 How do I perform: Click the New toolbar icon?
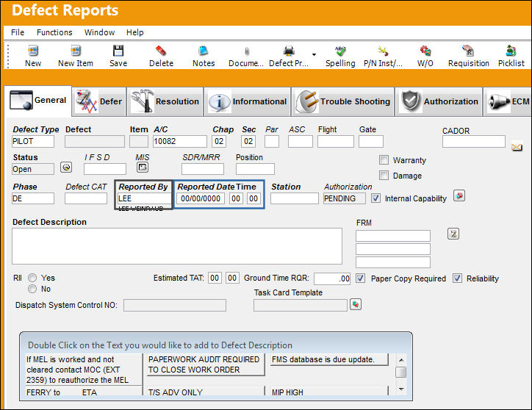[x=33, y=51]
